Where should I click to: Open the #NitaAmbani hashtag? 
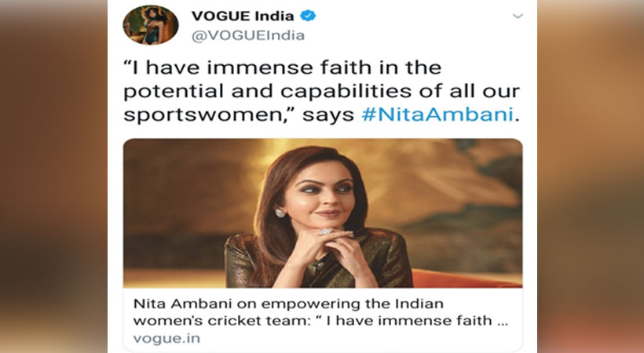437,115
